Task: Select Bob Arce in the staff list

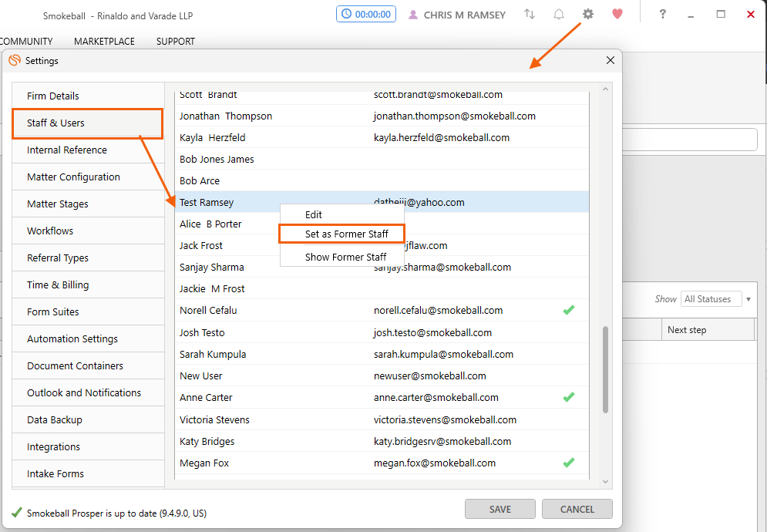Action: click(382, 180)
